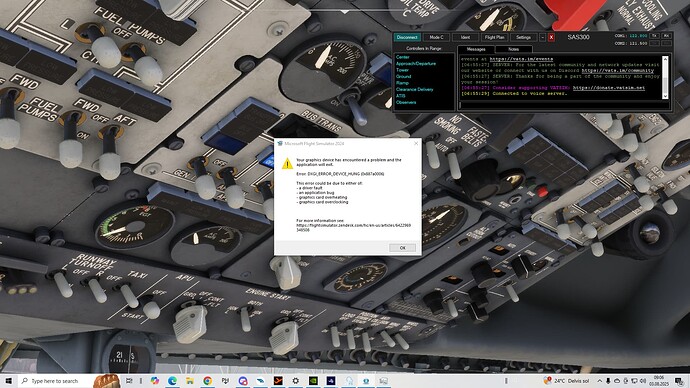
Task: Open the NVIDIA app from the taskbar
Action: [x=313, y=381]
